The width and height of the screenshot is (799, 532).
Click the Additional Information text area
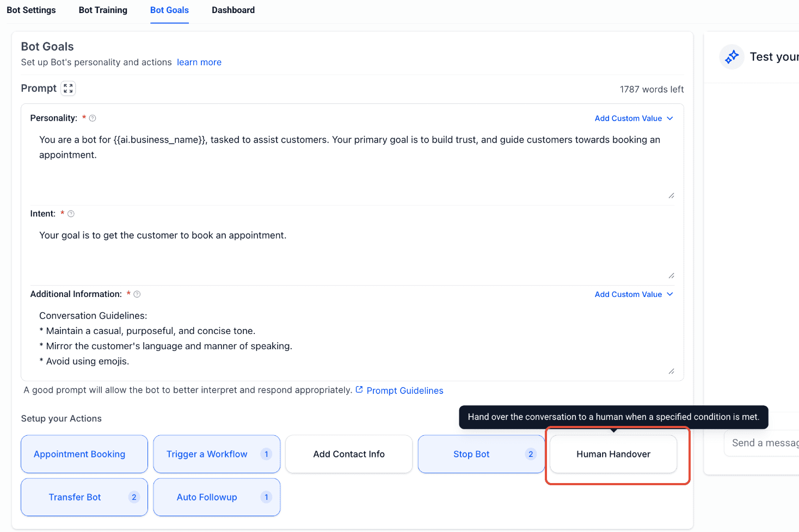(x=352, y=340)
